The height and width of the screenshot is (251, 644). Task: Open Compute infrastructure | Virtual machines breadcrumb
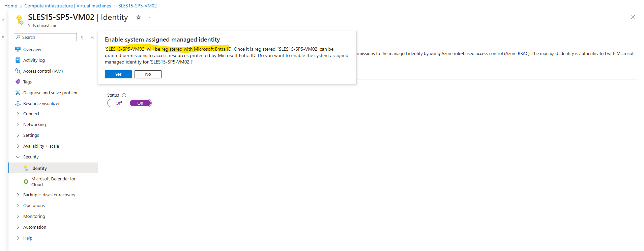pos(68,6)
